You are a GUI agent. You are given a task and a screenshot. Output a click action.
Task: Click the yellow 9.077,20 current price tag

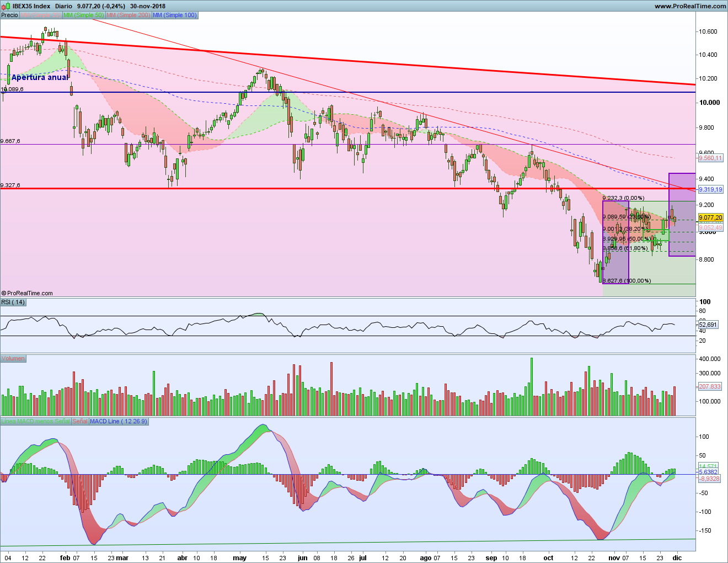[710, 218]
